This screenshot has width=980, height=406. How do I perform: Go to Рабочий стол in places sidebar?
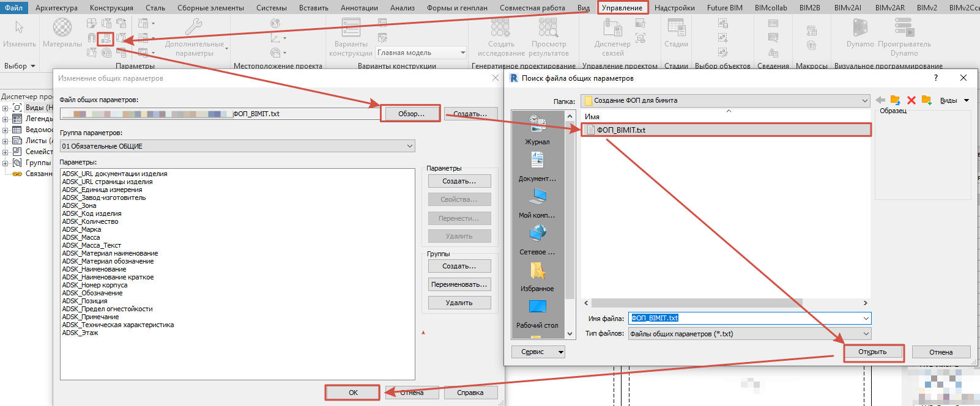tap(537, 313)
